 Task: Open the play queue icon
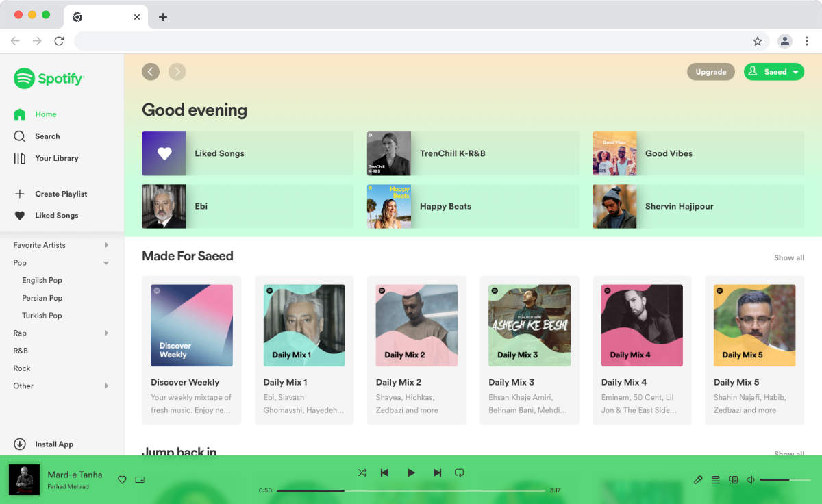coord(716,480)
